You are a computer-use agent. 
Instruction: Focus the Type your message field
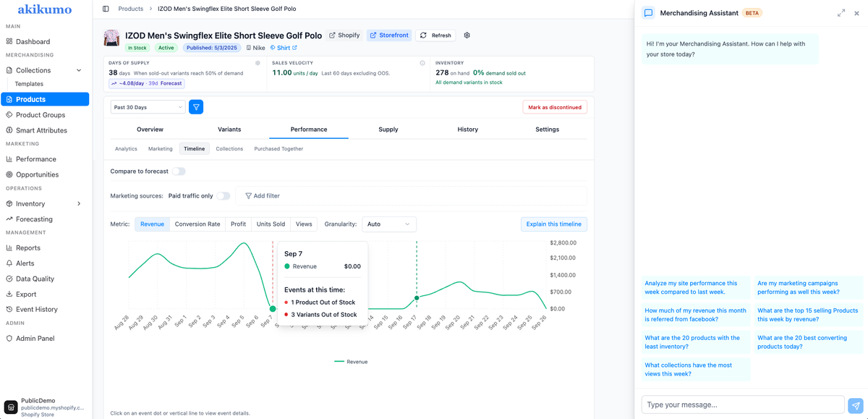tap(743, 405)
